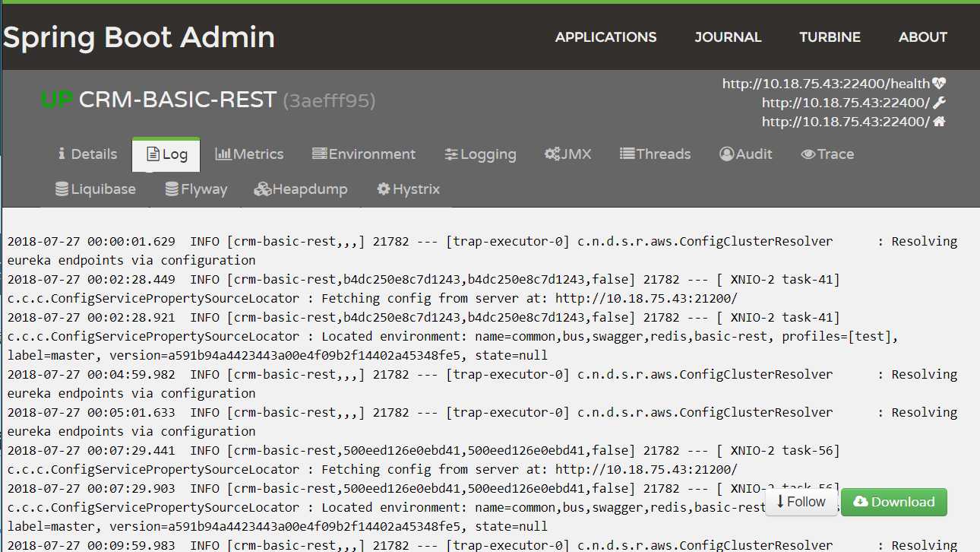Image resolution: width=980 pixels, height=552 pixels.
Task: Open the service URL beside home icon
Action: 846,122
